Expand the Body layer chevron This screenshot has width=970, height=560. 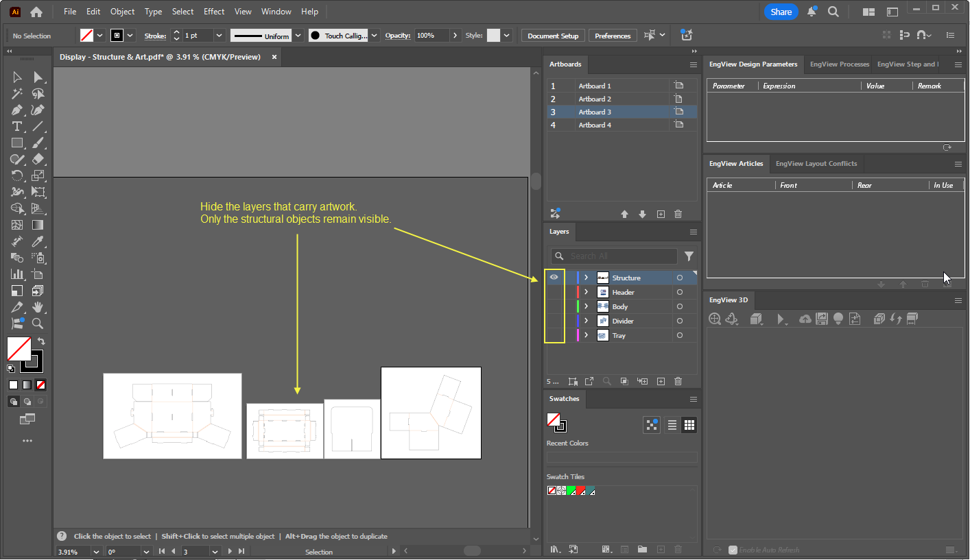[586, 306]
